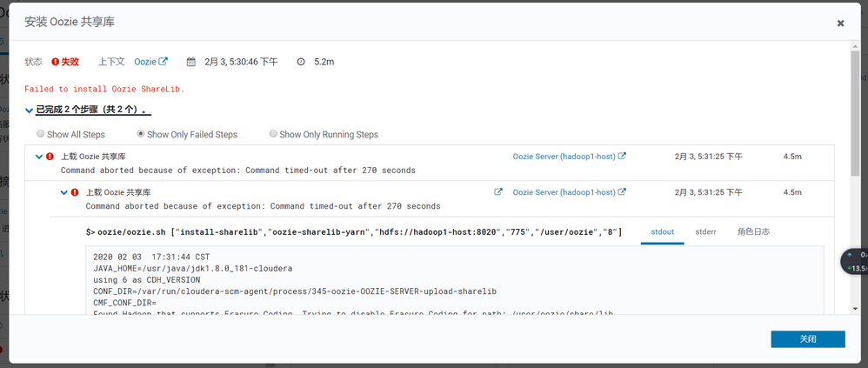Collapse the first upload Oozie ShareLib step

coord(39,157)
